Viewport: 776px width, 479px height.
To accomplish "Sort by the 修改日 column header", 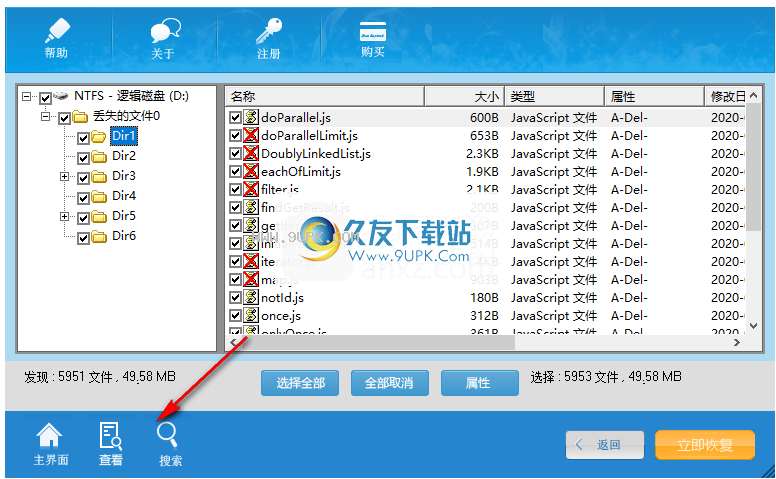I will pos(725,96).
